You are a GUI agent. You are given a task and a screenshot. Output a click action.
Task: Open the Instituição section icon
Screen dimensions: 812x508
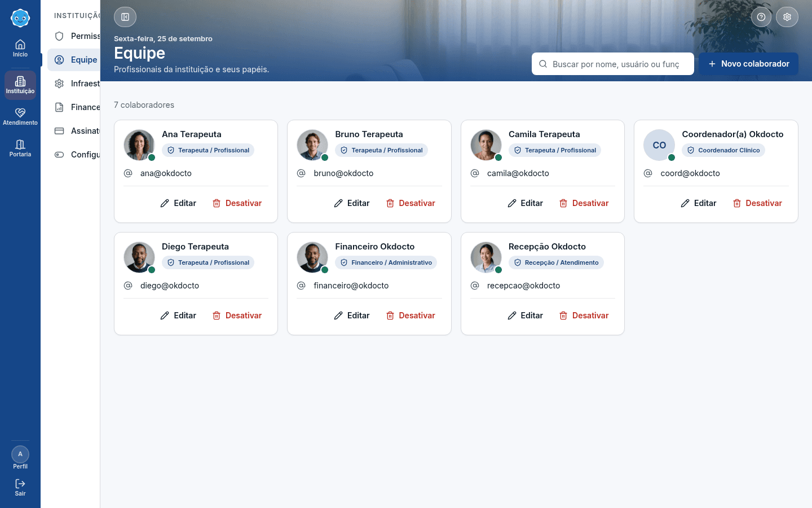(x=20, y=85)
